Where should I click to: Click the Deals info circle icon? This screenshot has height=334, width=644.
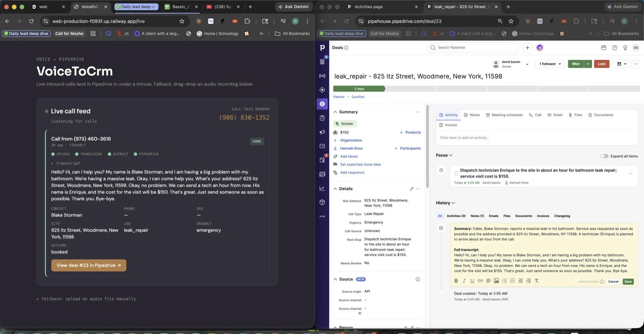pyautogui.click(x=346, y=48)
